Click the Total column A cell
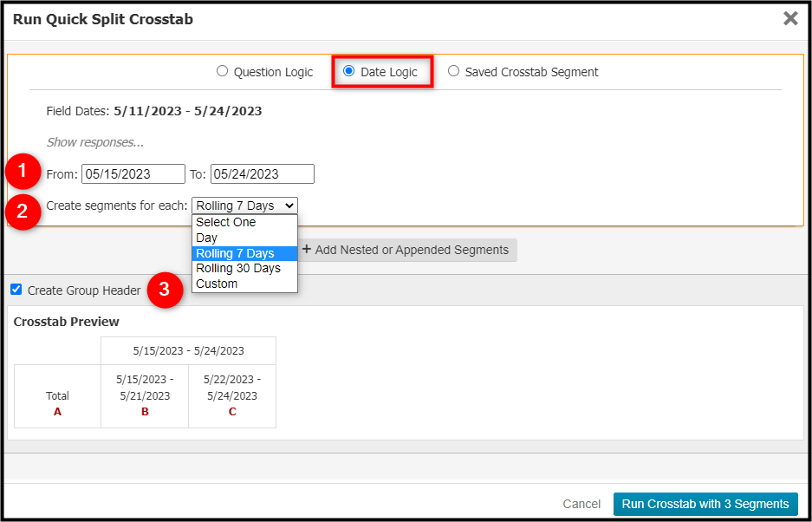 tap(57, 396)
